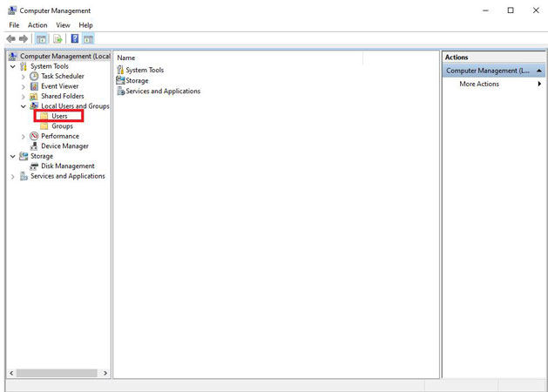The height and width of the screenshot is (392, 548).
Task: Click the Help icon in the toolbar
Action: [75, 38]
